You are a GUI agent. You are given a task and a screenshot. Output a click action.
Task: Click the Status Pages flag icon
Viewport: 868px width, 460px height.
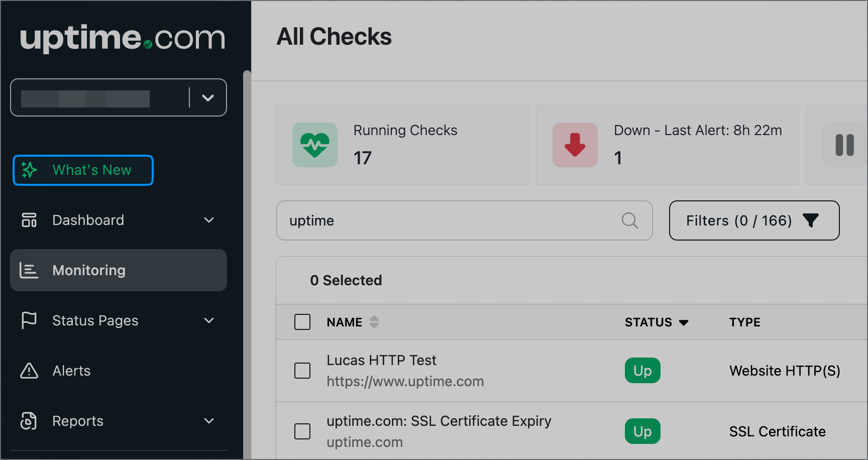29,320
